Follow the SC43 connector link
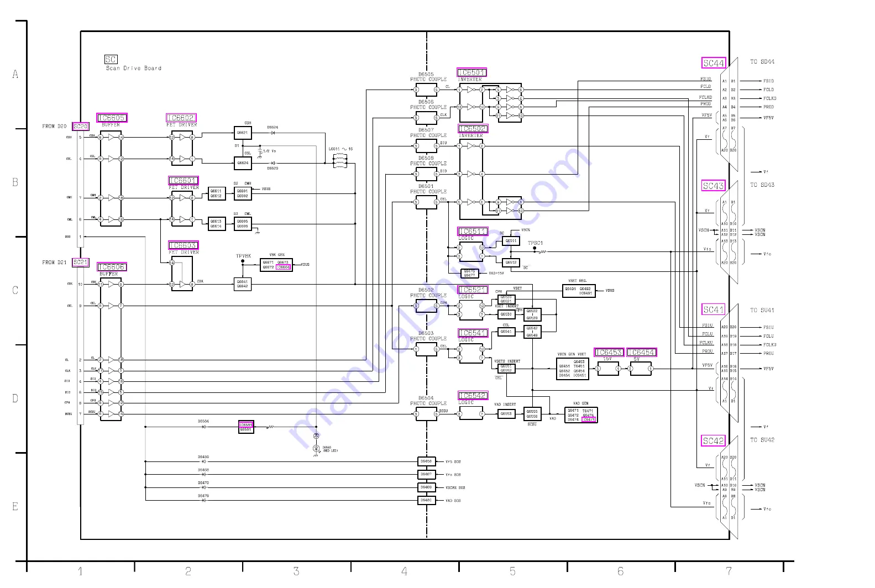The image size is (875, 588). (714, 186)
